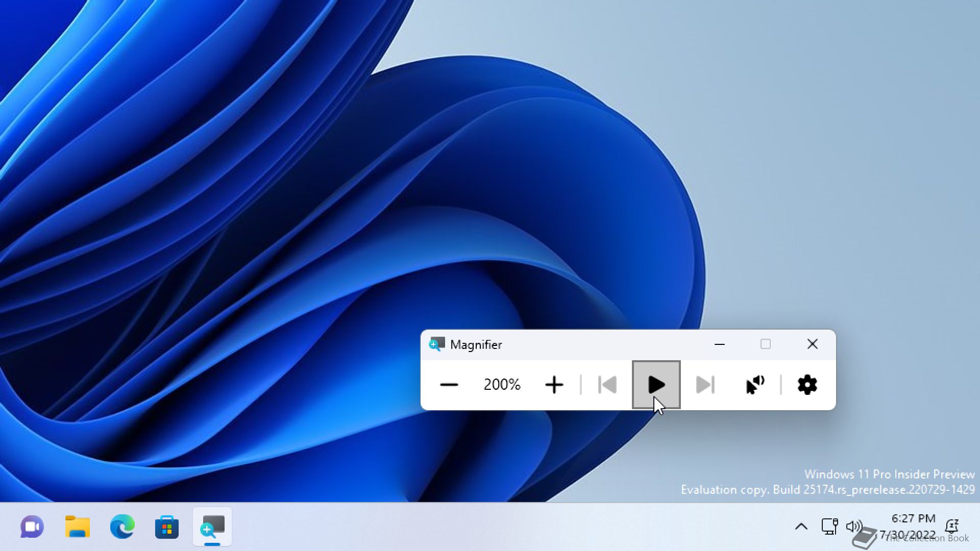Zoom out with the Magnifier minus button
The width and height of the screenshot is (980, 551).
pyautogui.click(x=449, y=385)
